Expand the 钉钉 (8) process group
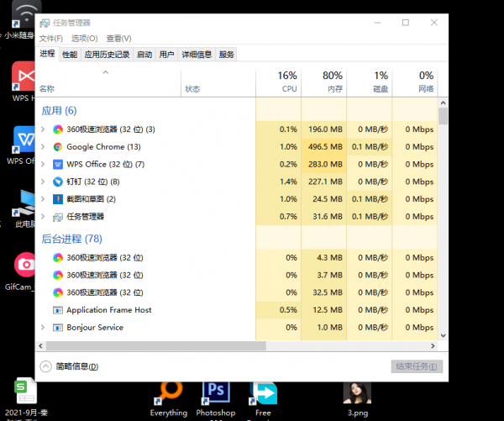Viewport: 504px width, 421px height. coord(43,182)
